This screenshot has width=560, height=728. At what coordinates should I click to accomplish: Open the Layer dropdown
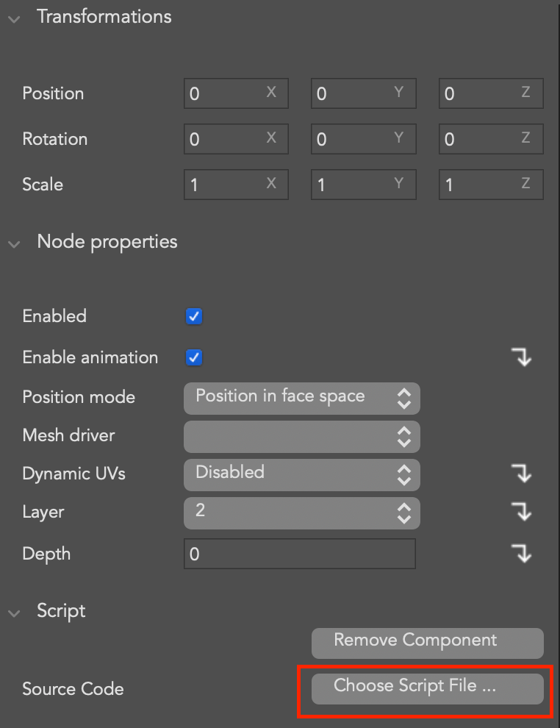pos(301,513)
